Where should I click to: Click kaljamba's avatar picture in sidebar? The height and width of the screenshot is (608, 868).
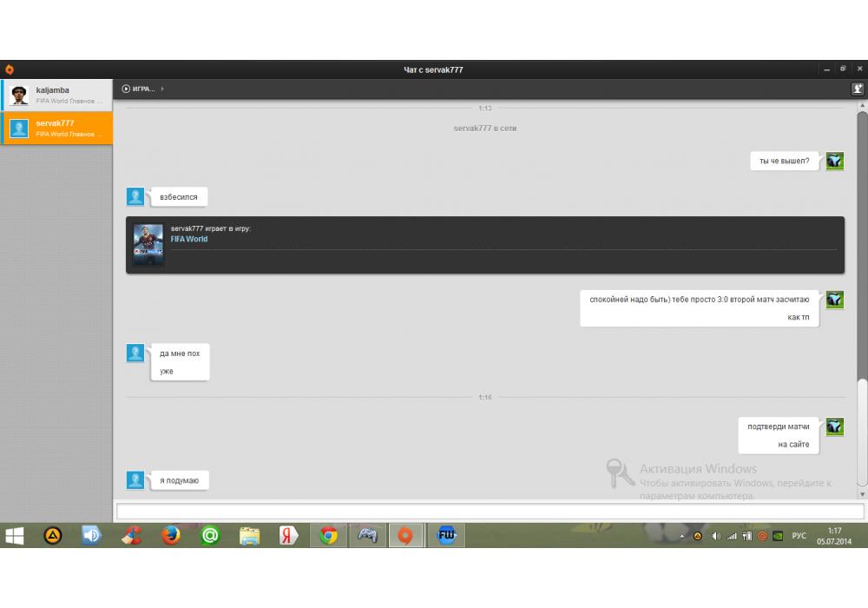(19, 95)
